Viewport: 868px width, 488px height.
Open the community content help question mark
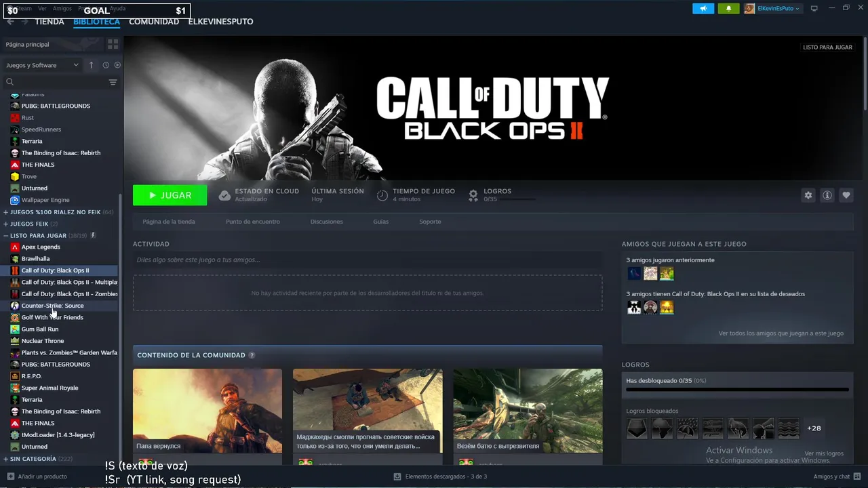click(252, 355)
